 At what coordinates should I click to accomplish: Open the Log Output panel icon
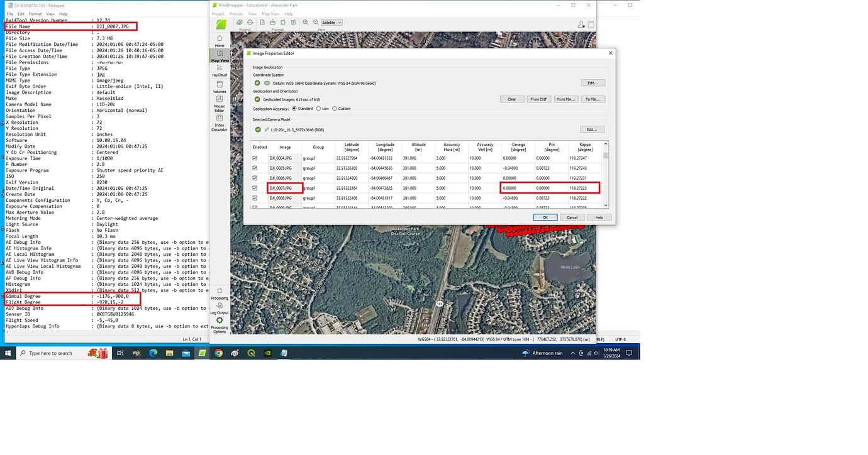220,305
